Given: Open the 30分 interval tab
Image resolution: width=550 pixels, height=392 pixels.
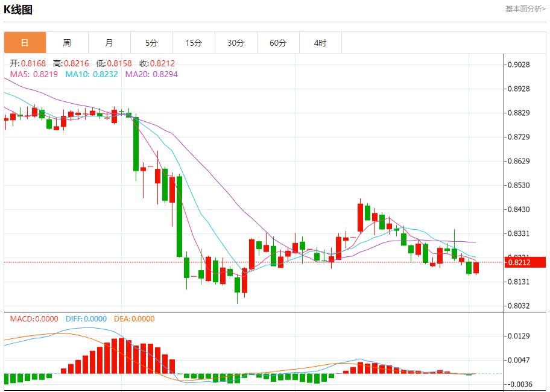Looking at the screenshot, I should [236, 43].
